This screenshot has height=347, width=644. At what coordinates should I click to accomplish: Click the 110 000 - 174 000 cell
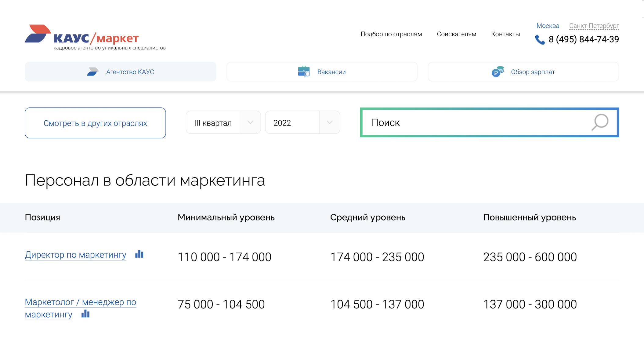click(224, 257)
